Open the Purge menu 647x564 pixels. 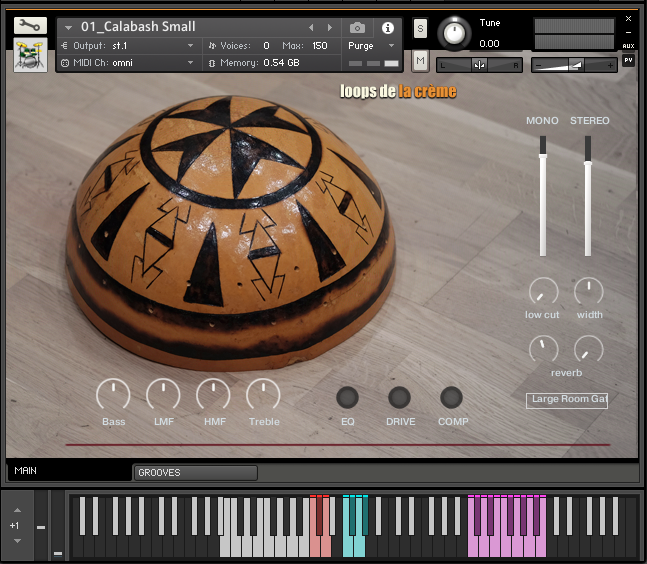(x=371, y=46)
